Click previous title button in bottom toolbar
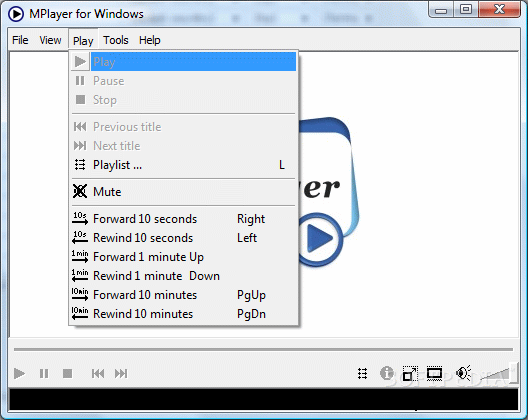Image resolution: width=528 pixels, height=420 pixels. pyautogui.click(x=98, y=374)
